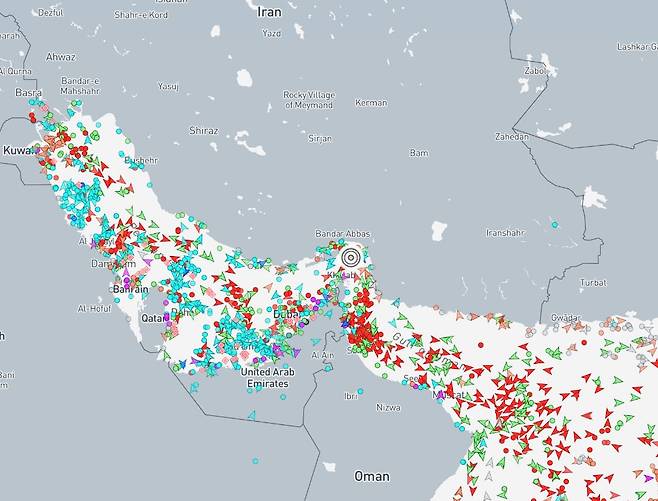Viewport: 658px width, 501px height.
Task: Click the southernmost cyan dot west of Oman label
Action: (x=256, y=461)
